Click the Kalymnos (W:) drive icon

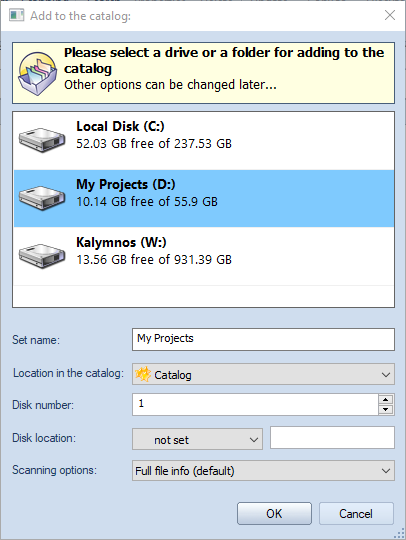(42, 256)
